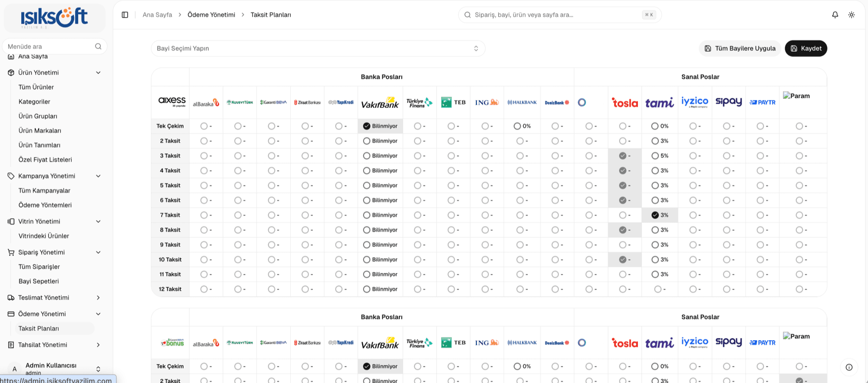
Task: Click the Garanti BBVA logo in the axess table
Action: [273, 102]
